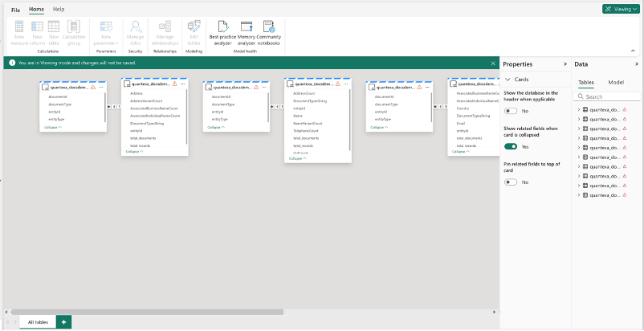Toggle show database in header switch
This screenshot has height=331, width=644.
[x=511, y=111]
